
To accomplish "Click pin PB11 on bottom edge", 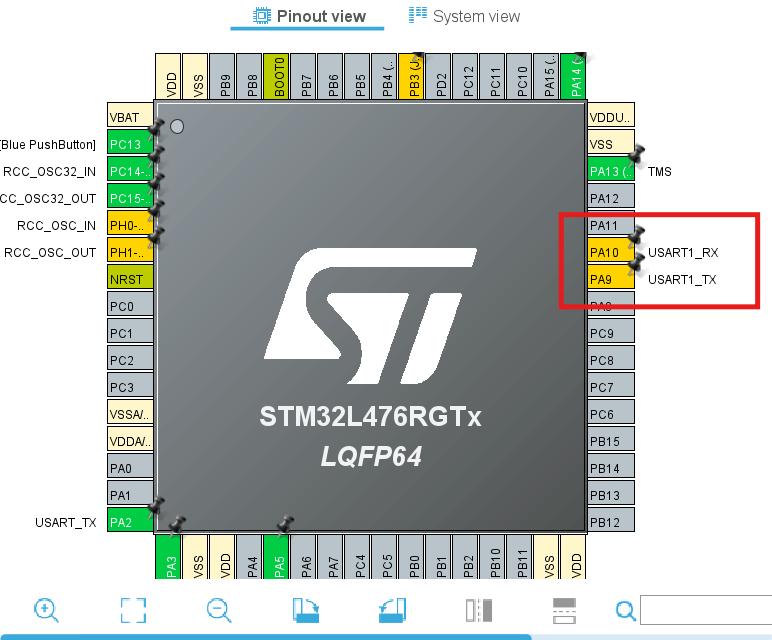I will (x=519, y=557).
